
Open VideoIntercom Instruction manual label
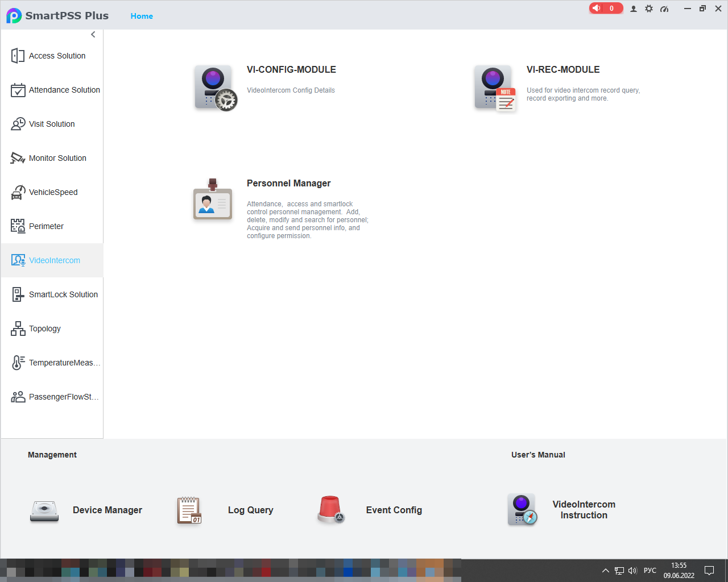pyautogui.click(x=584, y=510)
